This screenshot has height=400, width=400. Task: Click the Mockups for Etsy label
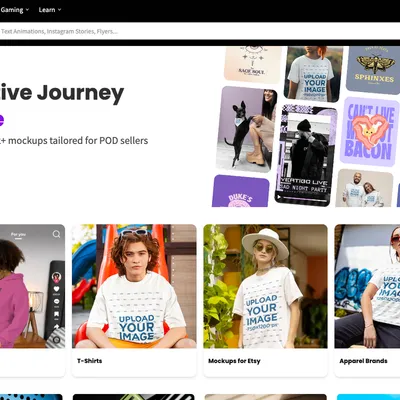click(x=234, y=361)
